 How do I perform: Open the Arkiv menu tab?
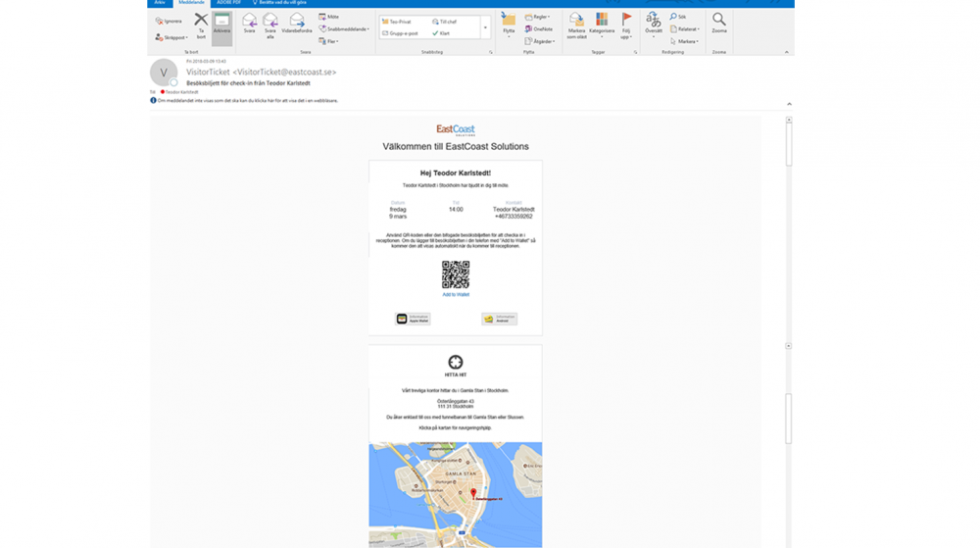160,3
